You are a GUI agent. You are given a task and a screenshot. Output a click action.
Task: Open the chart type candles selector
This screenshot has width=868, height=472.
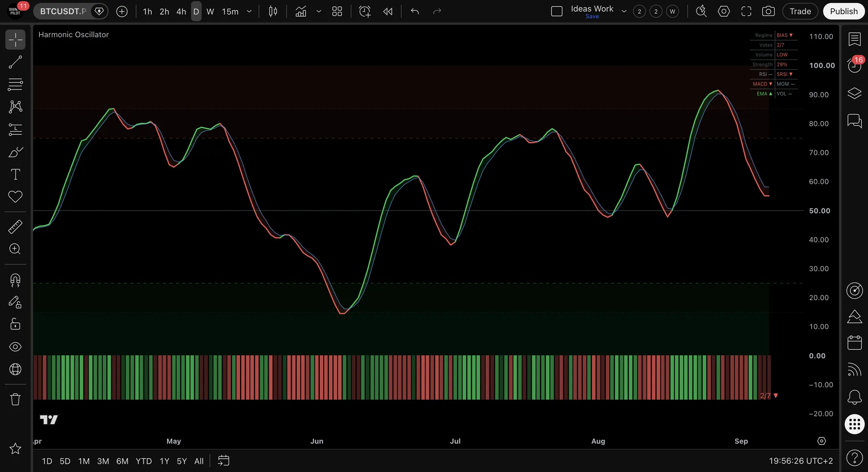click(273, 12)
